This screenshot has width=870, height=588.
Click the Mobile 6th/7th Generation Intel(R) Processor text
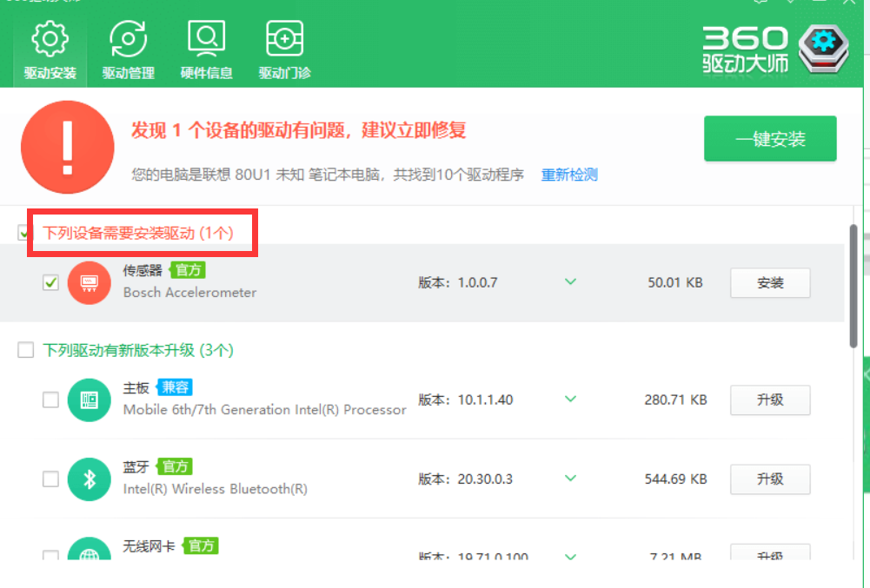pos(265,409)
